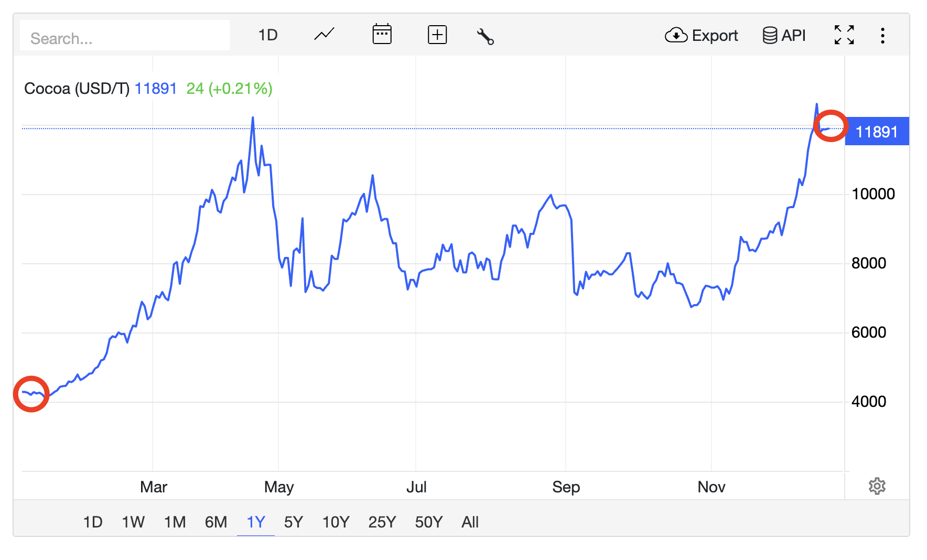Image resolution: width=927 pixels, height=560 pixels.
Task: Change the line chart type icon
Action: click(x=324, y=35)
